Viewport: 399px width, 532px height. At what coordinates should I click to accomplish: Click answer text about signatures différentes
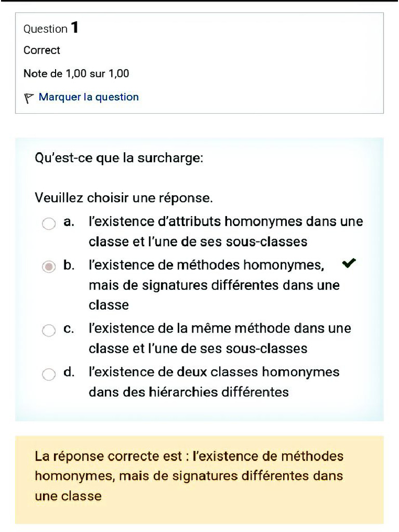pos(214,285)
